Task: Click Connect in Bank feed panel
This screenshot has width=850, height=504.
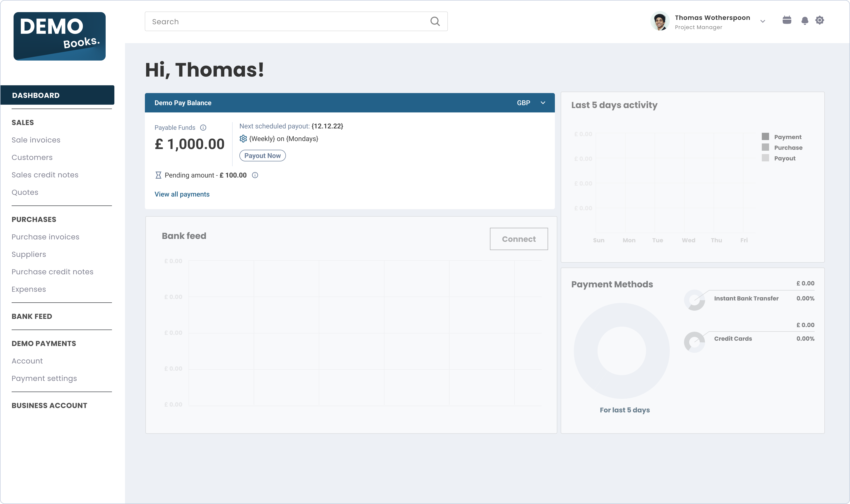Action: pos(518,239)
